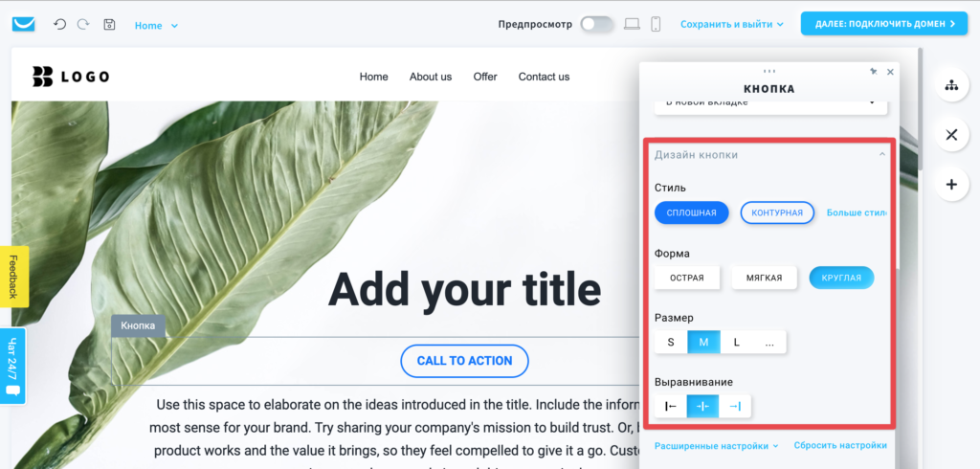980x469 pixels.
Task: Save the page with the floppy icon
Action: [109, 24]
